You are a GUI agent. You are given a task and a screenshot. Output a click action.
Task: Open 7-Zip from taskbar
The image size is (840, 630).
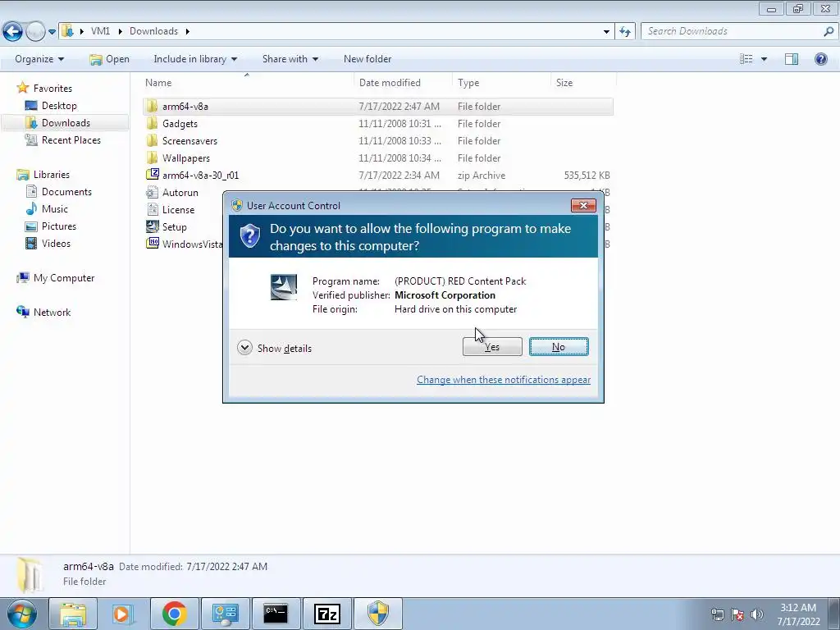click(x=326, y=614)
